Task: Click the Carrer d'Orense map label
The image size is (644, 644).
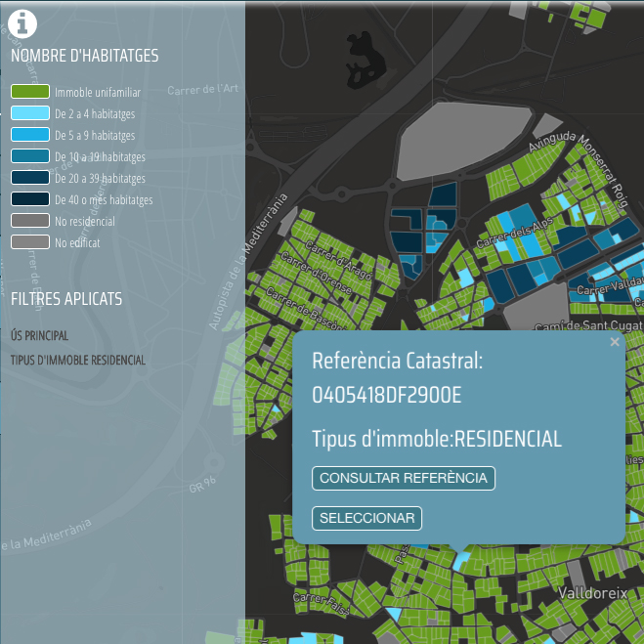Action: [x=317, y=273]
